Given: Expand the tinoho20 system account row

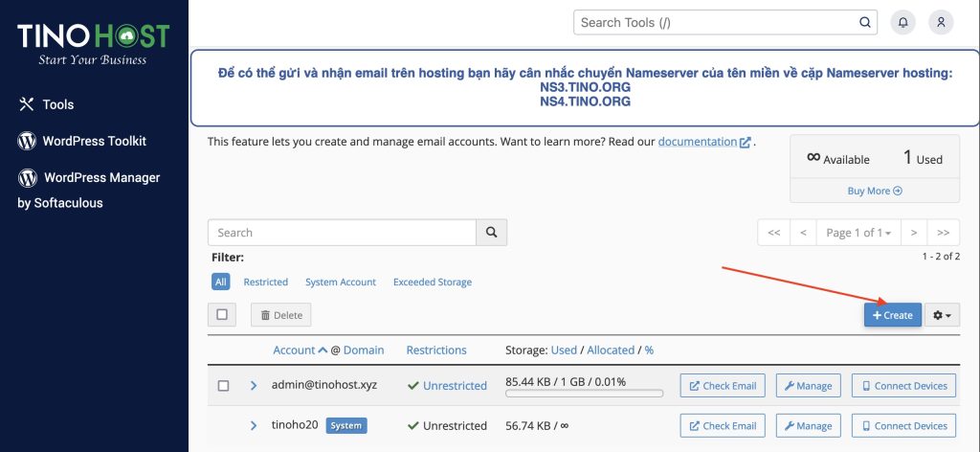Looking at the screenshot, I should coord(253,426).
